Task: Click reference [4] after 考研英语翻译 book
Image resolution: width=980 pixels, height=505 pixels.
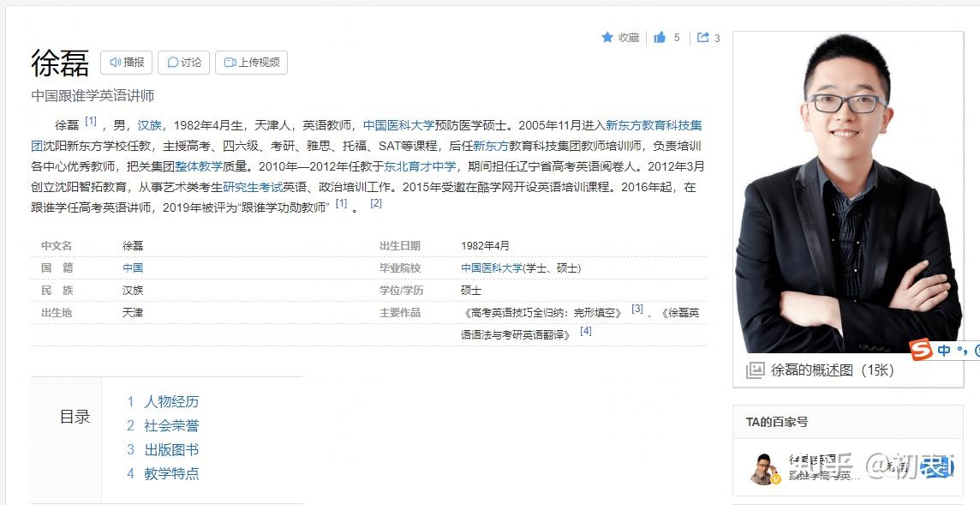Action: pos(586,331)
